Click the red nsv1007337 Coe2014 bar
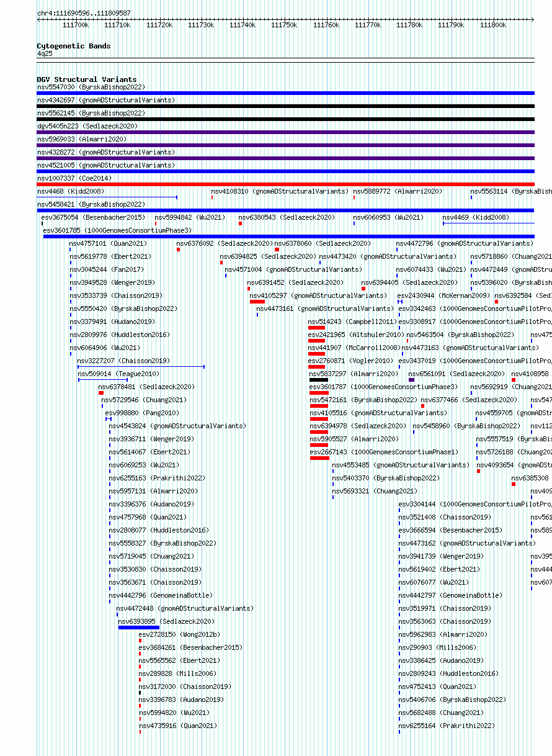 click(x=285, y=184)
